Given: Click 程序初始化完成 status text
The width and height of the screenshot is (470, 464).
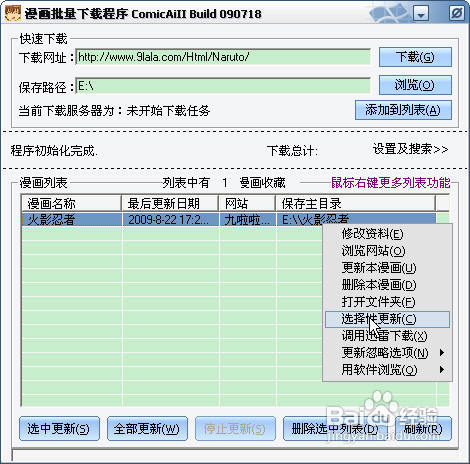Looking at the screenshot, I should 54,151.
